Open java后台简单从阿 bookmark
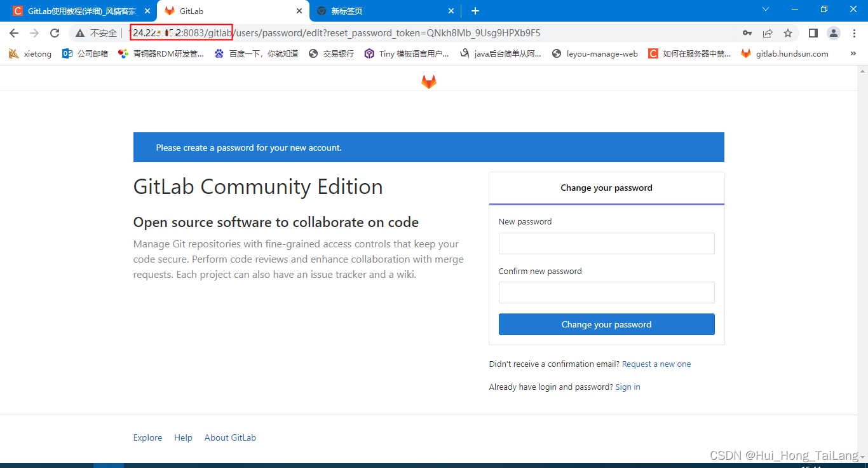 coord(500,54)
